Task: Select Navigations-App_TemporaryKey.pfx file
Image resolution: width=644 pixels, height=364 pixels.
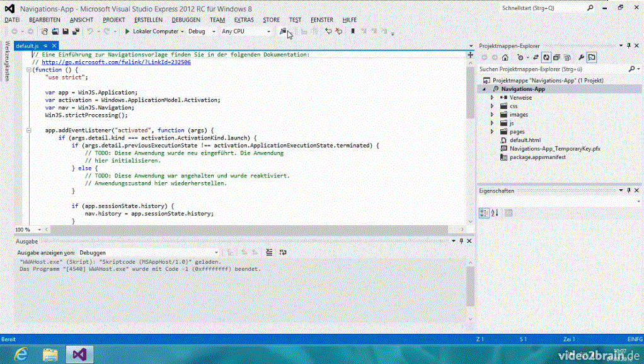Action: (x=555, y=148)
